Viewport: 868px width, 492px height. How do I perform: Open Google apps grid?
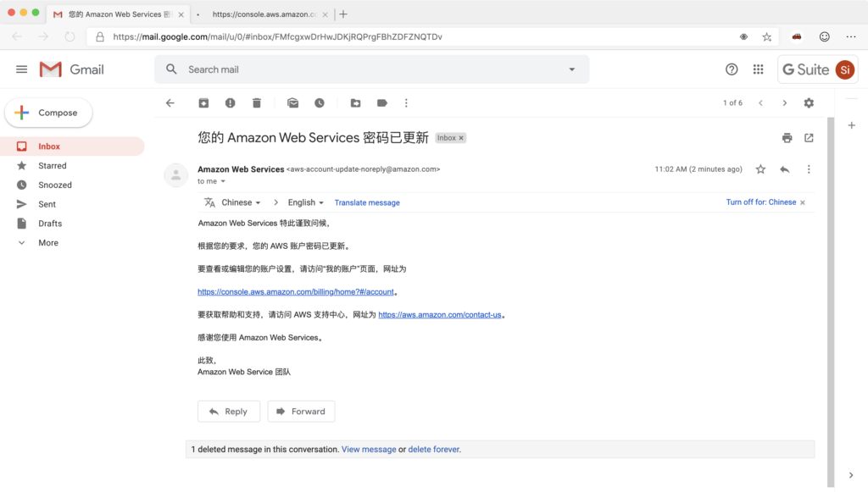click(x=758, y=69)
